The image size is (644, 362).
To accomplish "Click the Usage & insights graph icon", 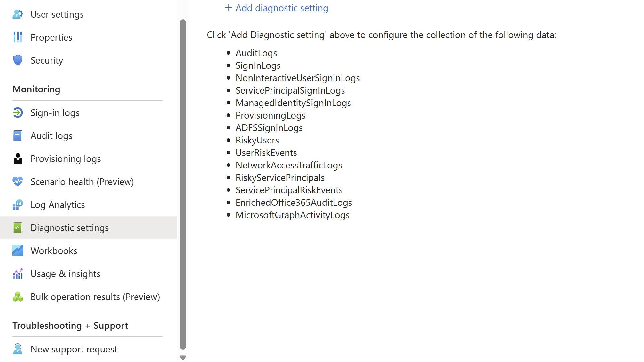I will (x=18, y=274).
